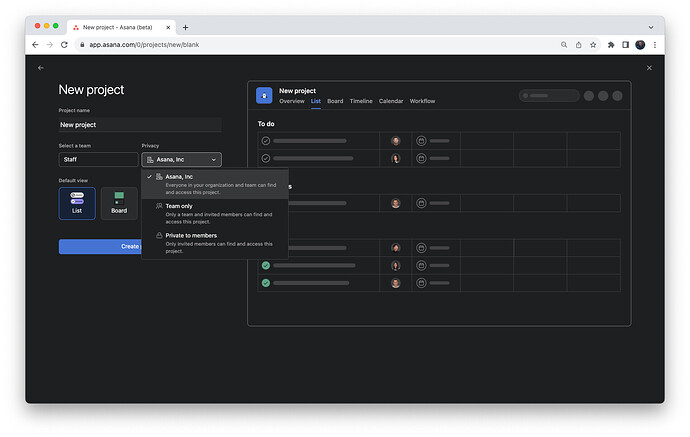Viewport: 690px width, 437px height.
Task: Select the Asana, Inc privacy option
Action: (x=215, y=184)
